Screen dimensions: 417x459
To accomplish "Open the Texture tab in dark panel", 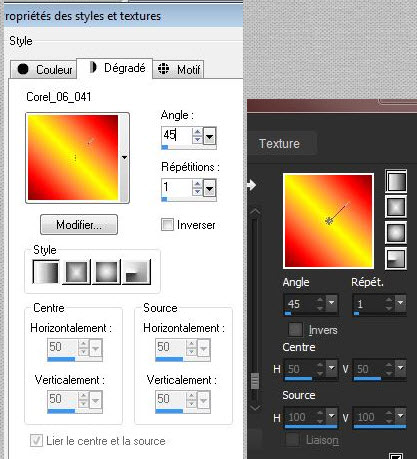I will 279,144.
